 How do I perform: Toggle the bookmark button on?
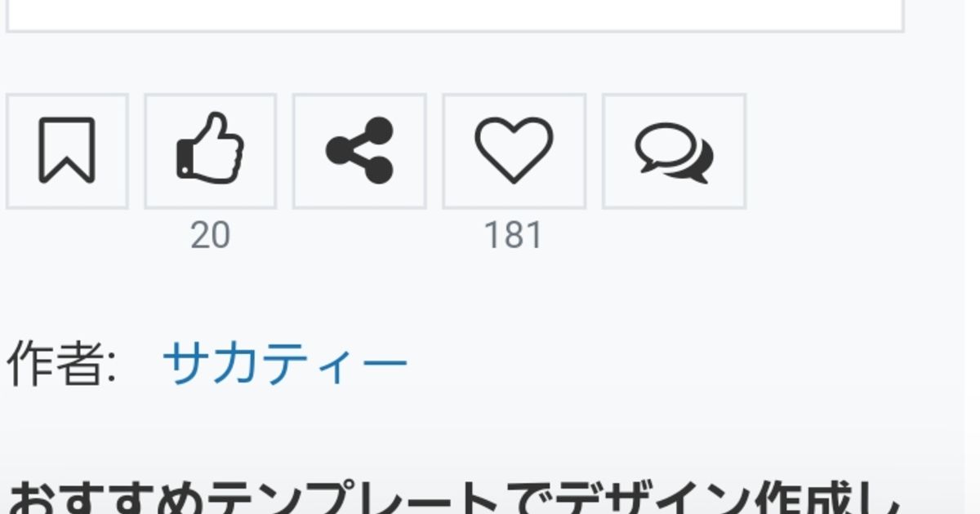(67, 151)
